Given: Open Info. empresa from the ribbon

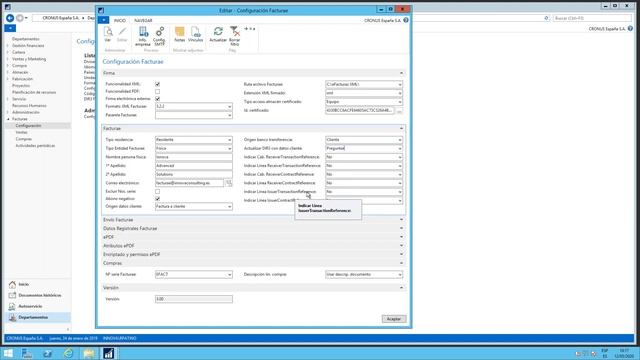Looking at the screenshot, I should (143, 36).
